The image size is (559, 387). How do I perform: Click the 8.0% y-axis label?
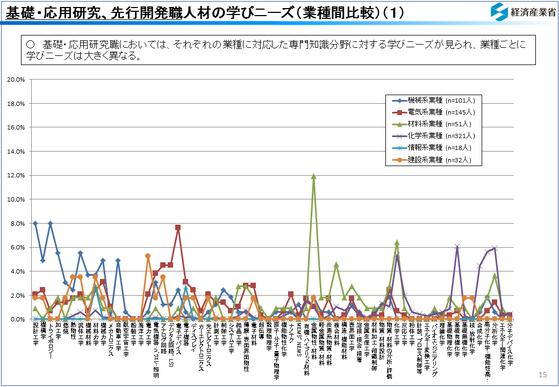(17, 223)
